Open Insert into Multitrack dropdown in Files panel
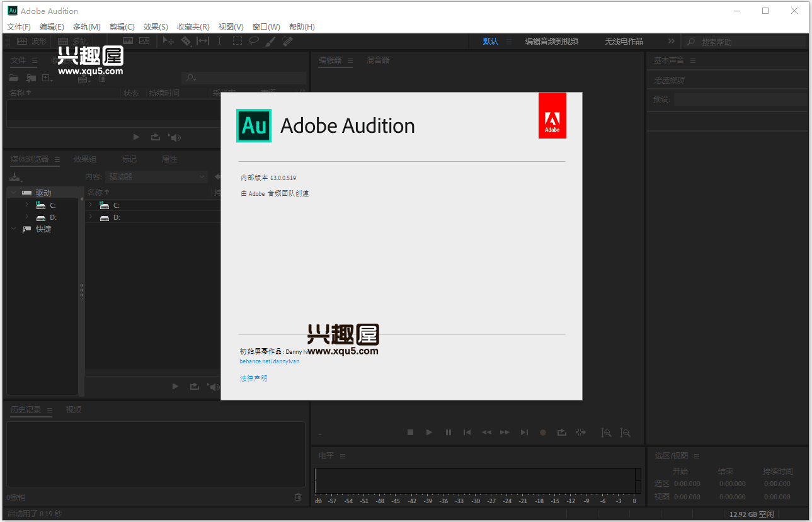This screenshot has width=812, height=522. point(86,78)
